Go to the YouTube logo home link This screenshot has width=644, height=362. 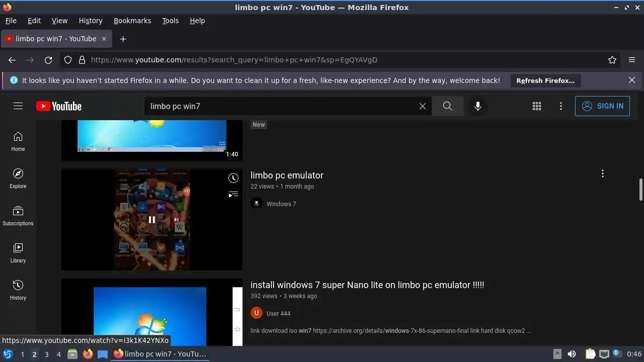59,106
